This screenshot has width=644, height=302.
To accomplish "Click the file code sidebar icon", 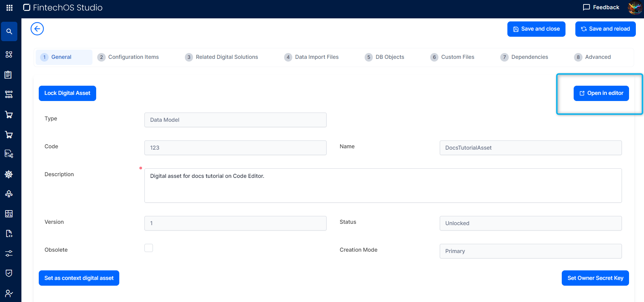I will (x=9, y=234).
